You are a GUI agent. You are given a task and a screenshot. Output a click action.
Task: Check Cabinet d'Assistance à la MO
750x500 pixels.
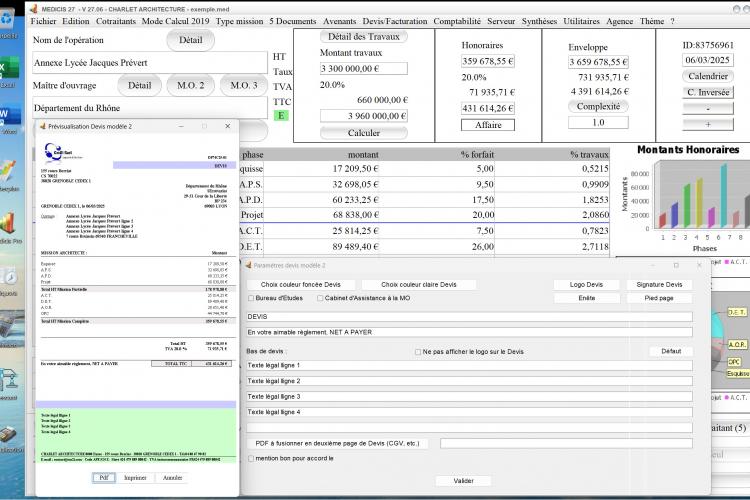tap(320, 298)
